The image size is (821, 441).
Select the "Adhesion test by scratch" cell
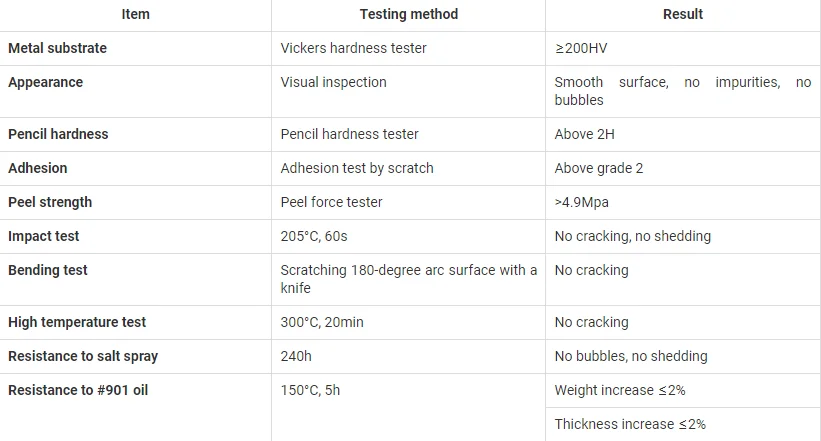coord(357,168)
